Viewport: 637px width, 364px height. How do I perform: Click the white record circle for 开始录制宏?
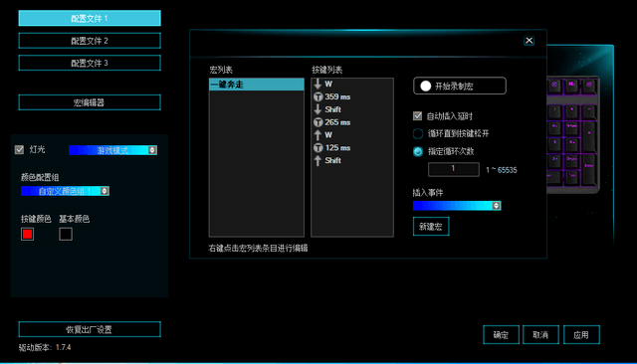(x=425, y=87)
